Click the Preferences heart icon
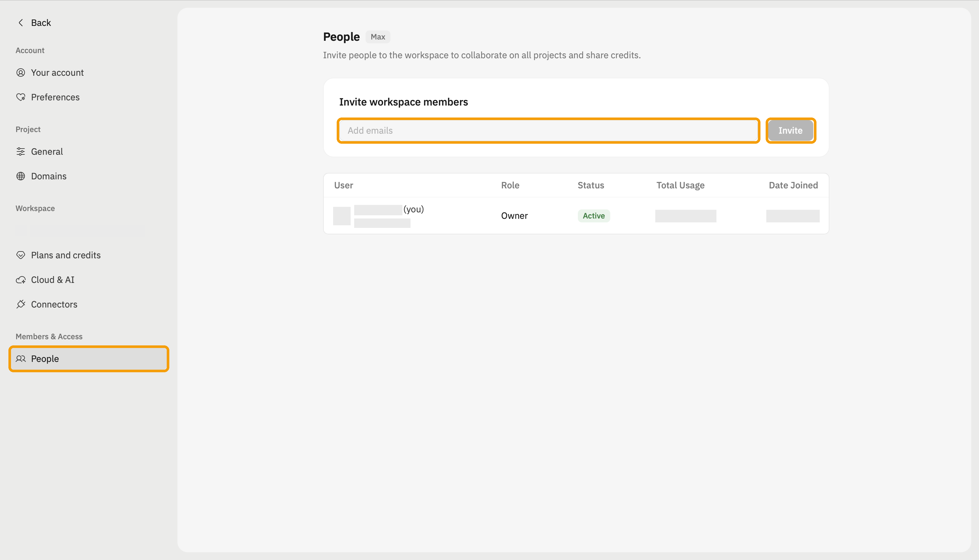 tap(21, 97)
